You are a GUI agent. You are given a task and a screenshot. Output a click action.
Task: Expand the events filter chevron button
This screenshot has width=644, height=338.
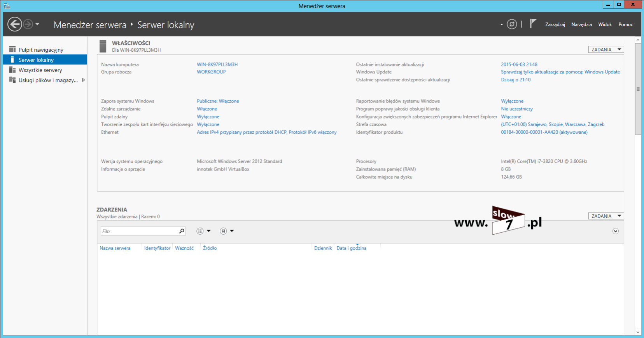(615, 231)
